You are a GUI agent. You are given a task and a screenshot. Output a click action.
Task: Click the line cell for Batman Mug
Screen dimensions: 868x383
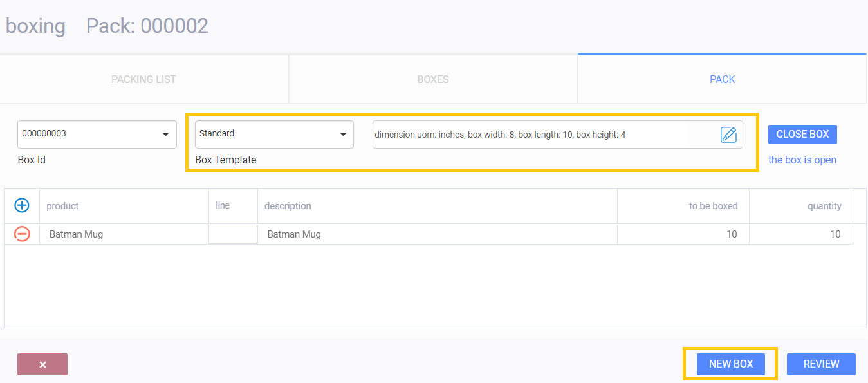pyautogui.click(x=233, y=234)
